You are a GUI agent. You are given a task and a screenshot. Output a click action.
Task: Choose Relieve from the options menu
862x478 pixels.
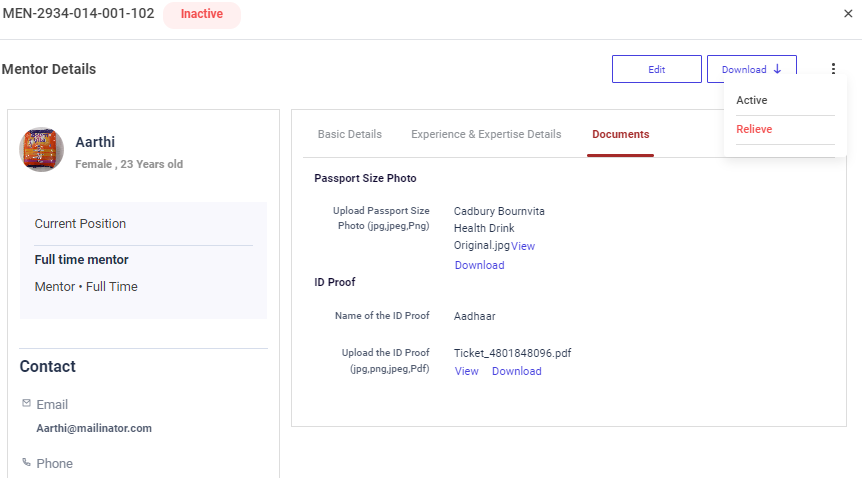(x=754, y=129)
